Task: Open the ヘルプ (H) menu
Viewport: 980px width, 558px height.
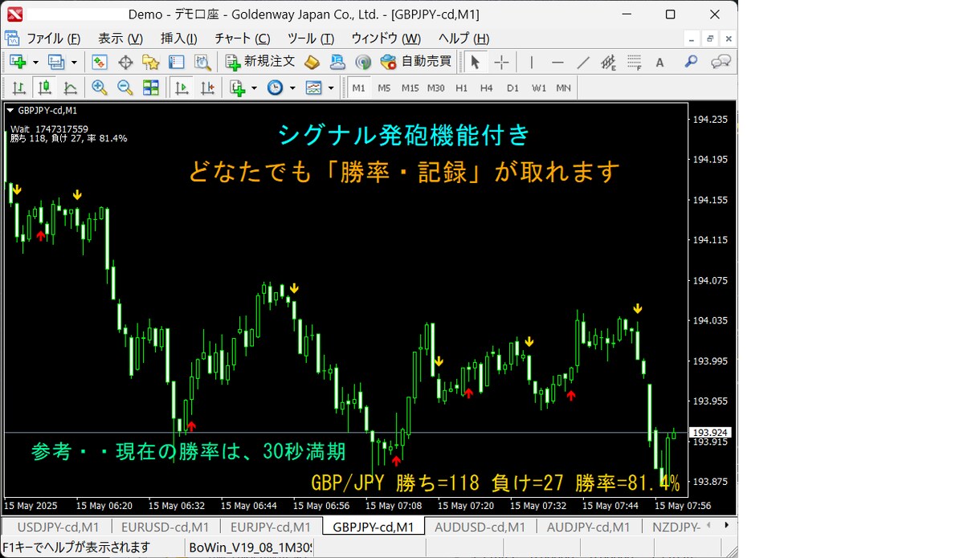Action: point(463,39)
